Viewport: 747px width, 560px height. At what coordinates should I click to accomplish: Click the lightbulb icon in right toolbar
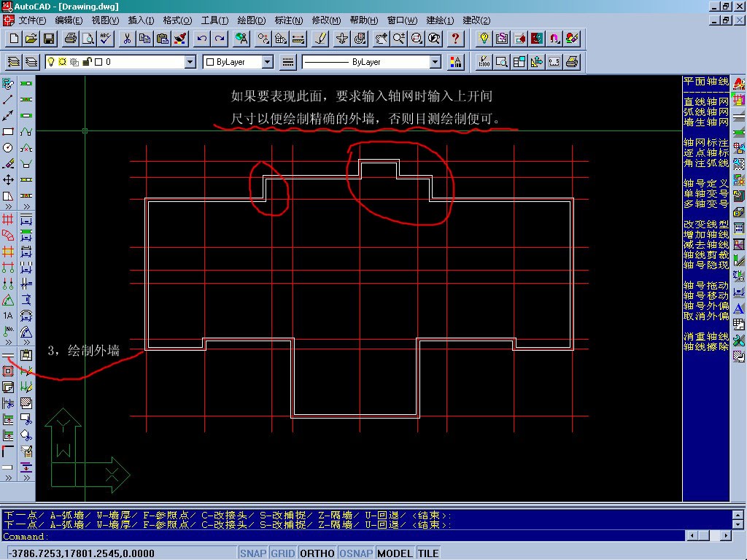click(484, 39)
